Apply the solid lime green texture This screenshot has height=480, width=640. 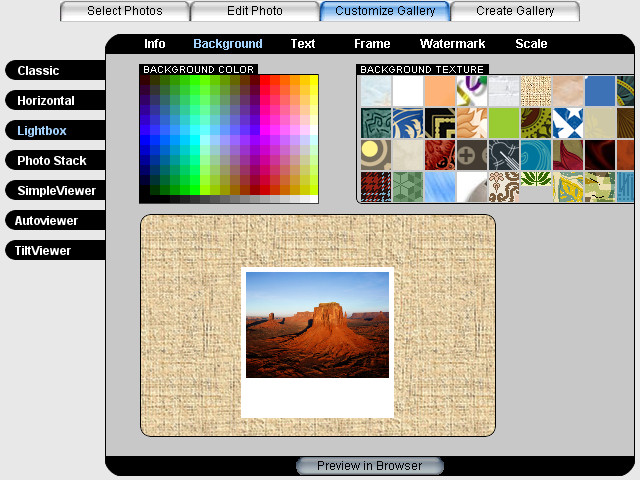point(504,123)
